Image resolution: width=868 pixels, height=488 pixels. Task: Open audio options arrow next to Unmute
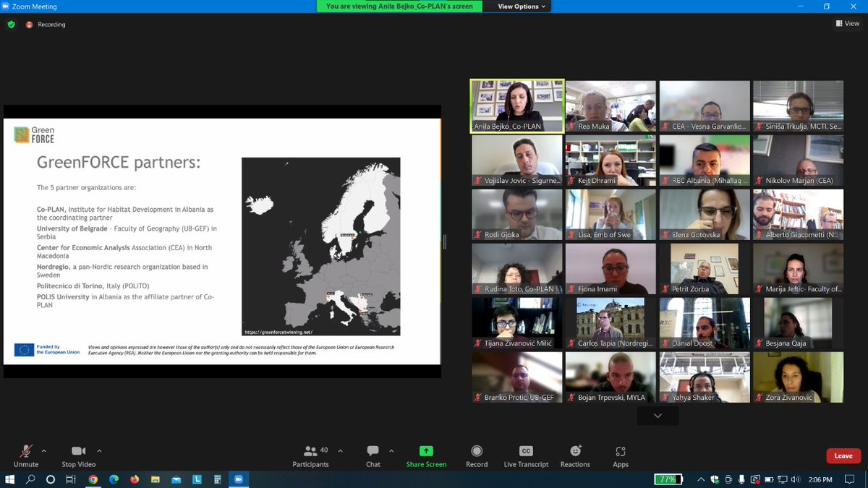tap(43, 450)
